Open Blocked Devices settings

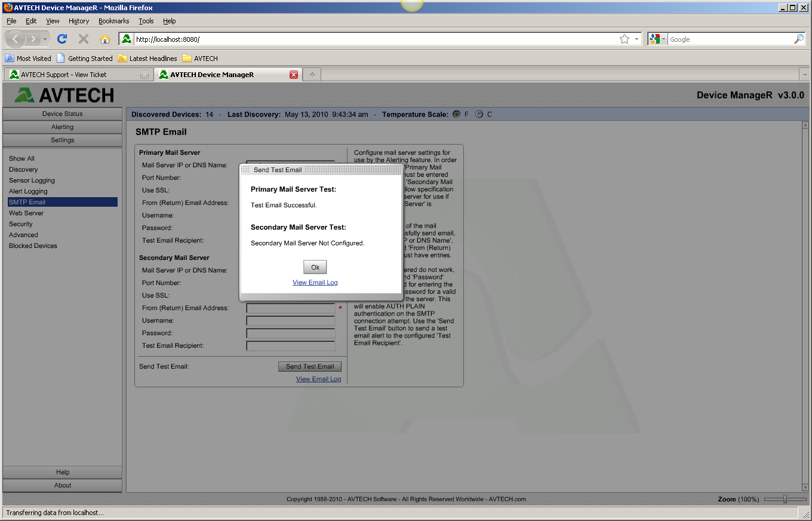click(33, 246)
